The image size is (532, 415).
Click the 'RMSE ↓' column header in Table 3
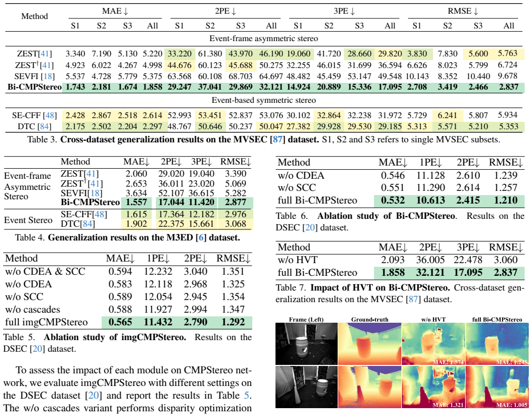click(463, 11)
